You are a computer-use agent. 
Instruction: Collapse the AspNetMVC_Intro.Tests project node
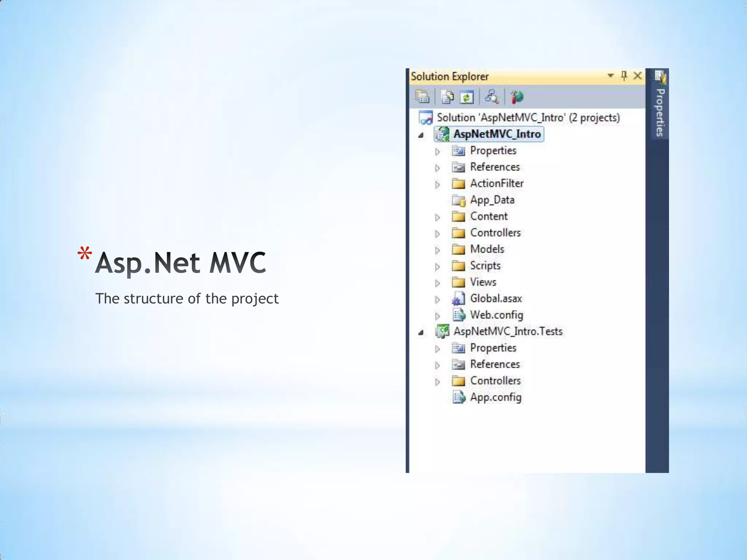[421, 332]
